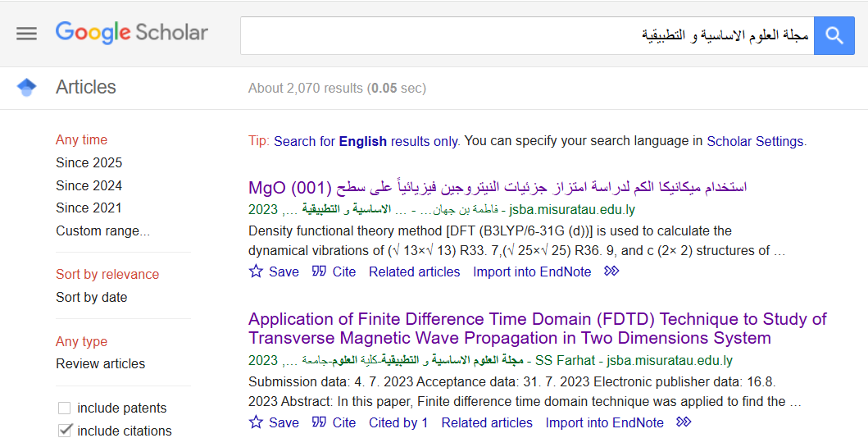
Task: Click the Cited by 1 link
Action: (x=398, y=422)
